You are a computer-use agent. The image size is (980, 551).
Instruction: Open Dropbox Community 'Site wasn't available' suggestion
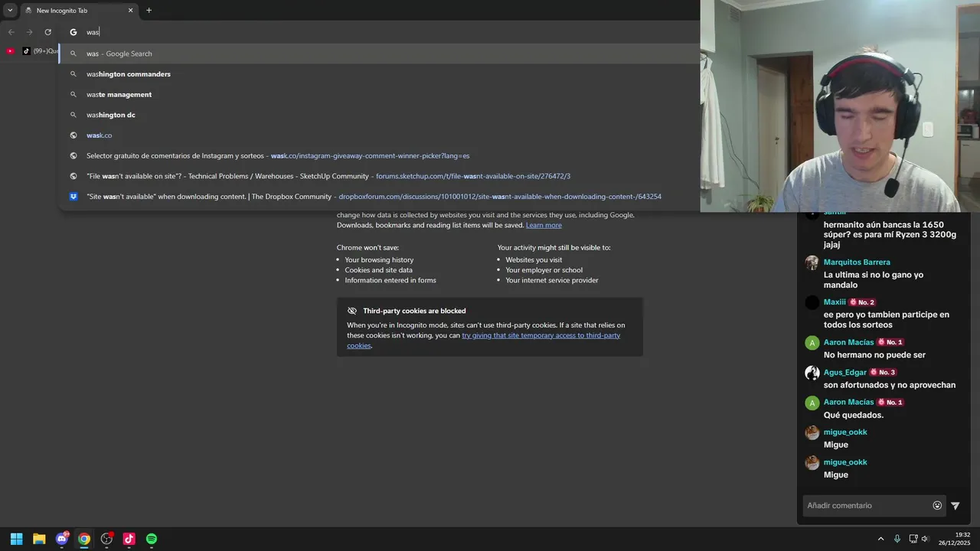[379, 197]
